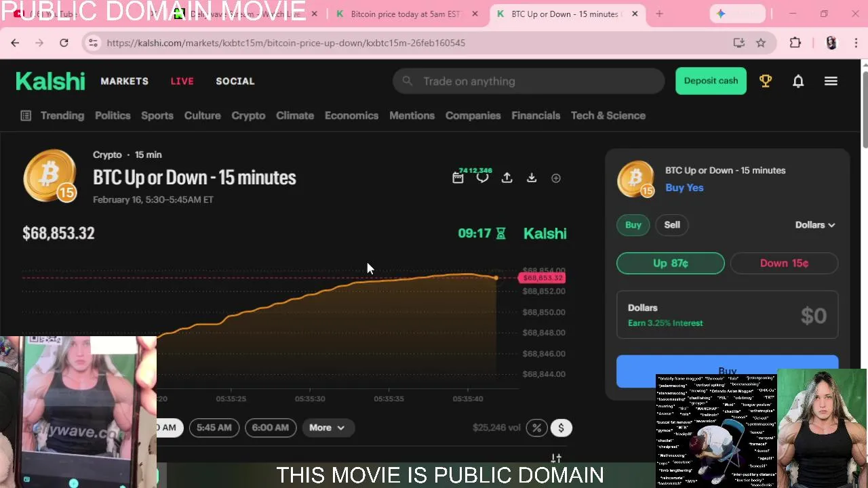
Task: Open the comments speech bubble icon
Action: point(482,178)
